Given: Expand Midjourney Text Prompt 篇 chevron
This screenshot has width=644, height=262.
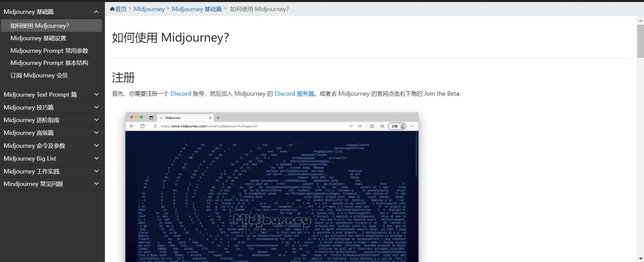Looking at the screenshot, I should 96,95.
